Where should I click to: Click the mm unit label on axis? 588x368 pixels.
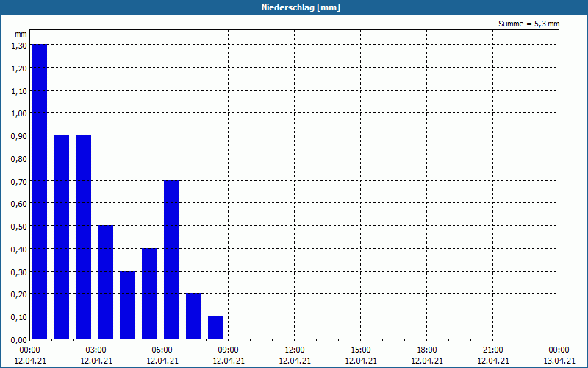click(21, 34)
